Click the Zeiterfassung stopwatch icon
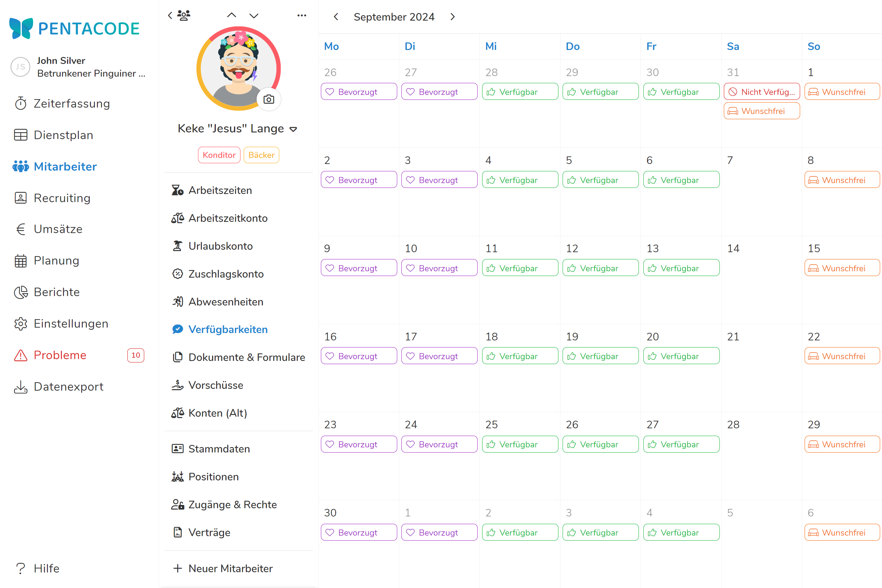The image size is (882, 588). pyautogui.click(x=21, y=103)
